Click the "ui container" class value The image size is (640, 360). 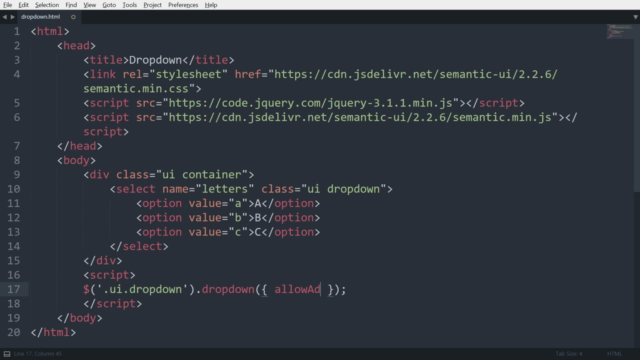(202, 175)
